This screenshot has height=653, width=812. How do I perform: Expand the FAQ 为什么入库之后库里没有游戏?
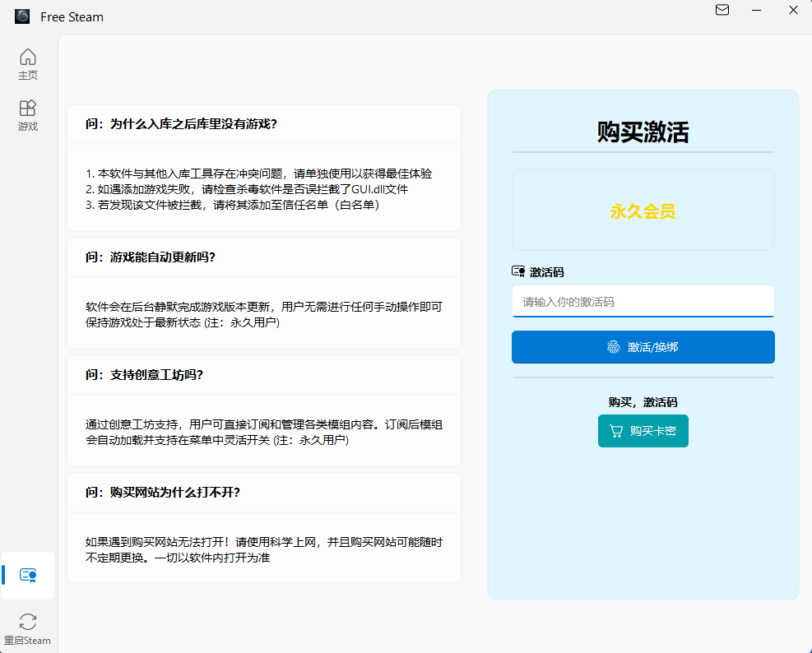[263, 124]
